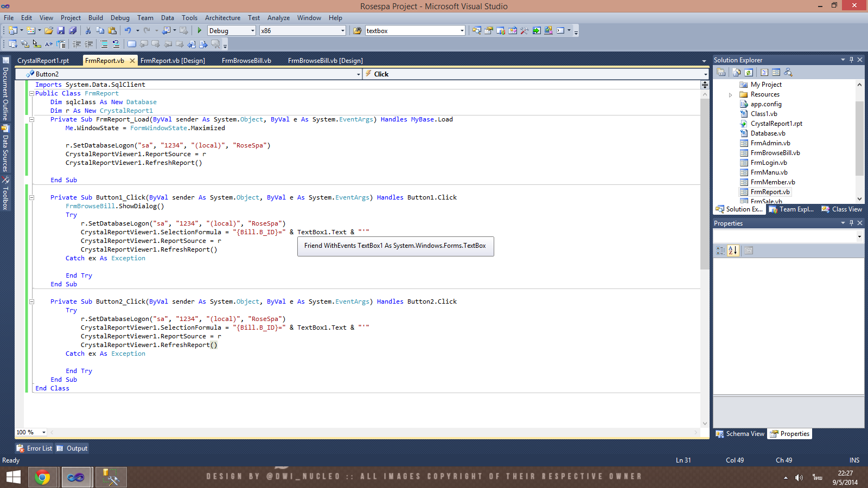Sort properties alphabetically
The image size is (868, 488).
(733, 251)
